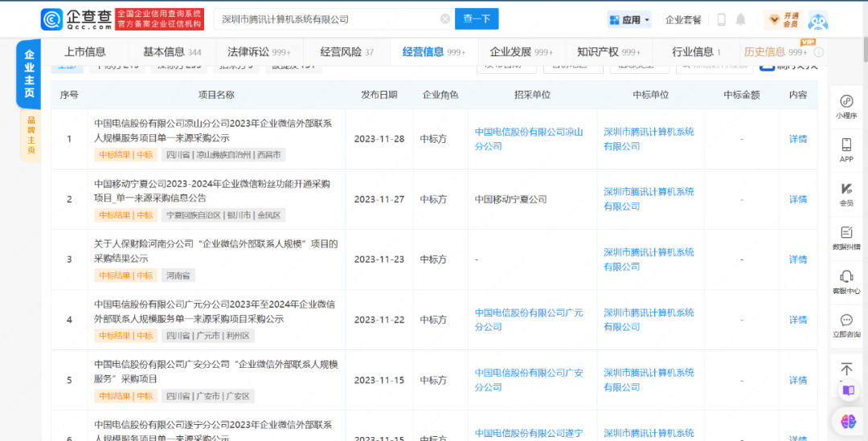
Task: Switch to 行业信息 tab
Action: pyautogui.click(x=696, y=52)
